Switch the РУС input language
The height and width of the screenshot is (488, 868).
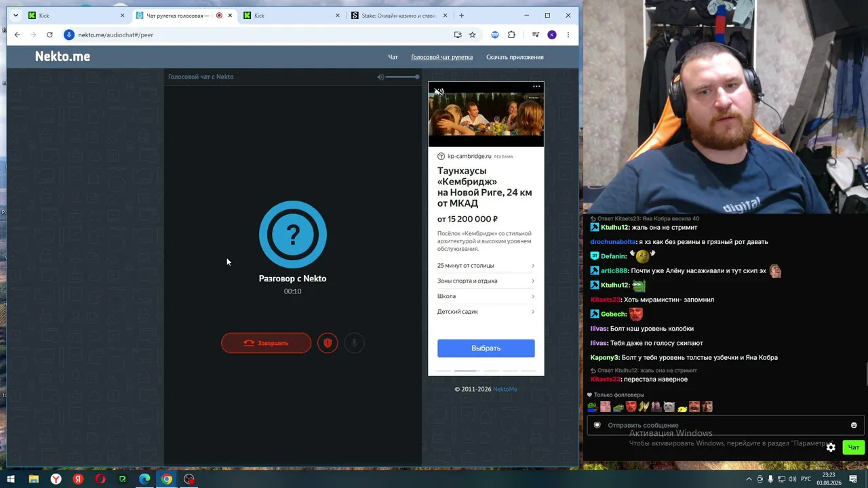click(806, 479)
